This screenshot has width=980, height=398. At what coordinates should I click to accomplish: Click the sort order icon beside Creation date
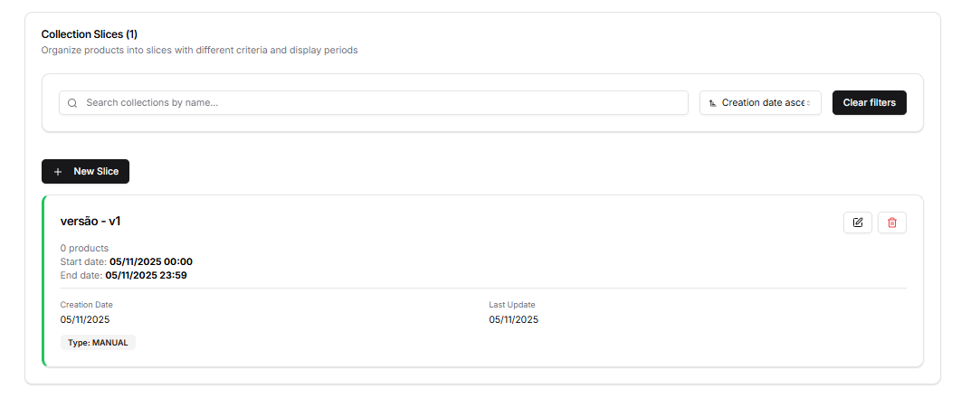click(713, 103)
